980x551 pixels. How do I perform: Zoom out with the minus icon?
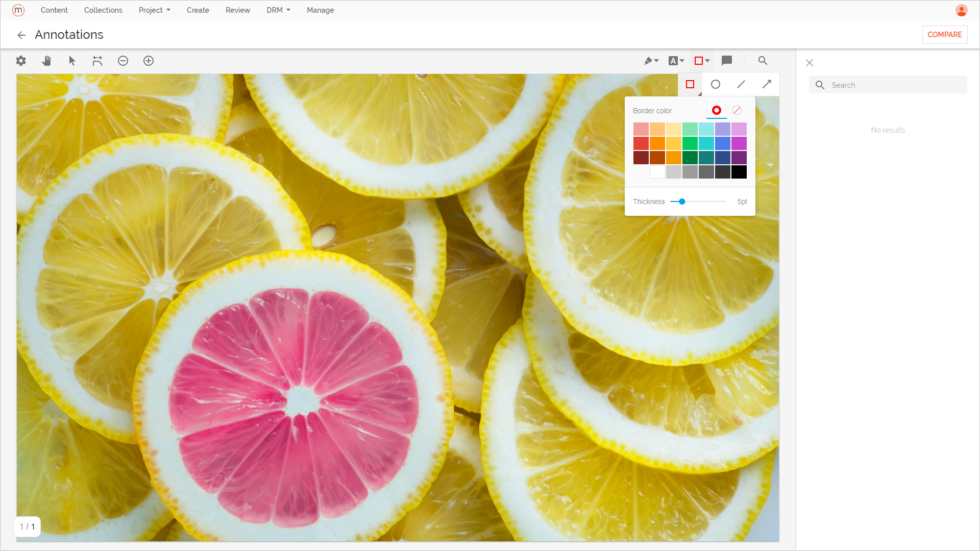(123, 61)
